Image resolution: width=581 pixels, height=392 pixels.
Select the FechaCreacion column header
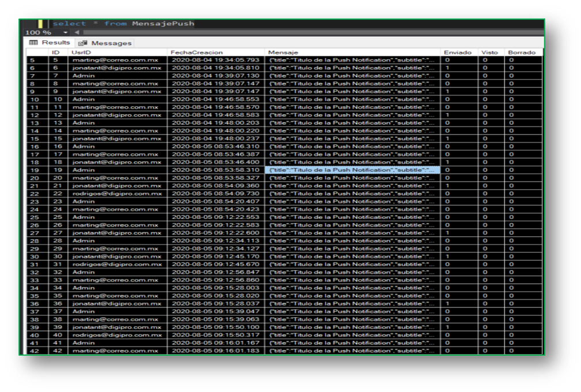coord(216,52)
